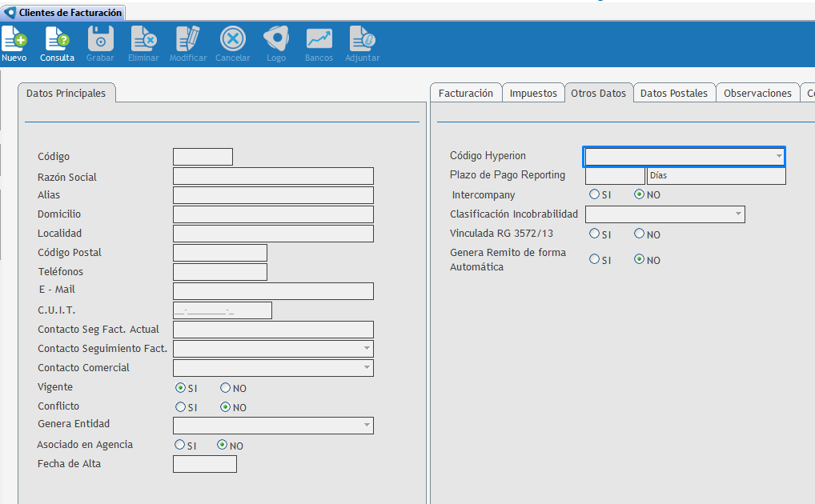Set Conflicto to NO
The width and height of the screenshot is (815, 504).
tap(225, 407)
